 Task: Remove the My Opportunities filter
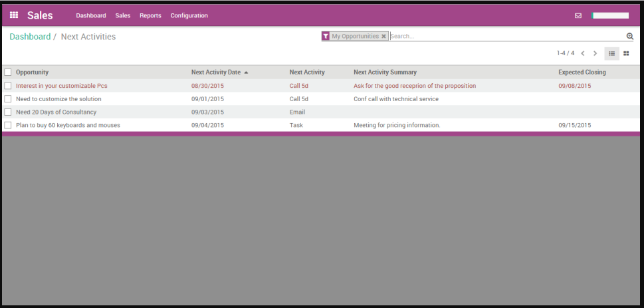click(383, 36)
